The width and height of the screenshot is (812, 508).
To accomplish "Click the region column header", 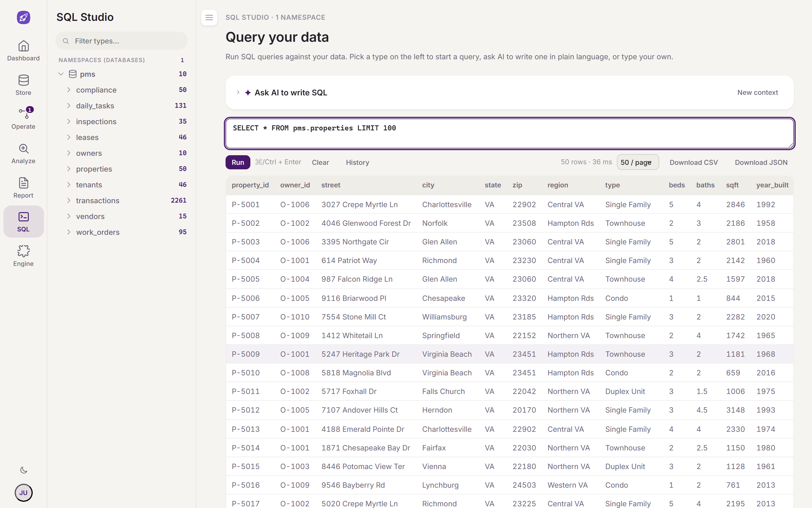I will (x=558, y=185).
